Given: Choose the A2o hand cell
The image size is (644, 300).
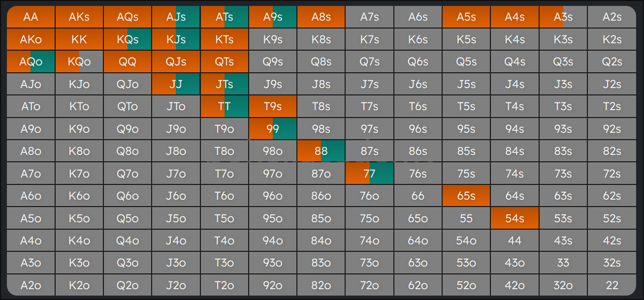Looking at the screenshot, I should pyautogui.click(x=31, y=285).
